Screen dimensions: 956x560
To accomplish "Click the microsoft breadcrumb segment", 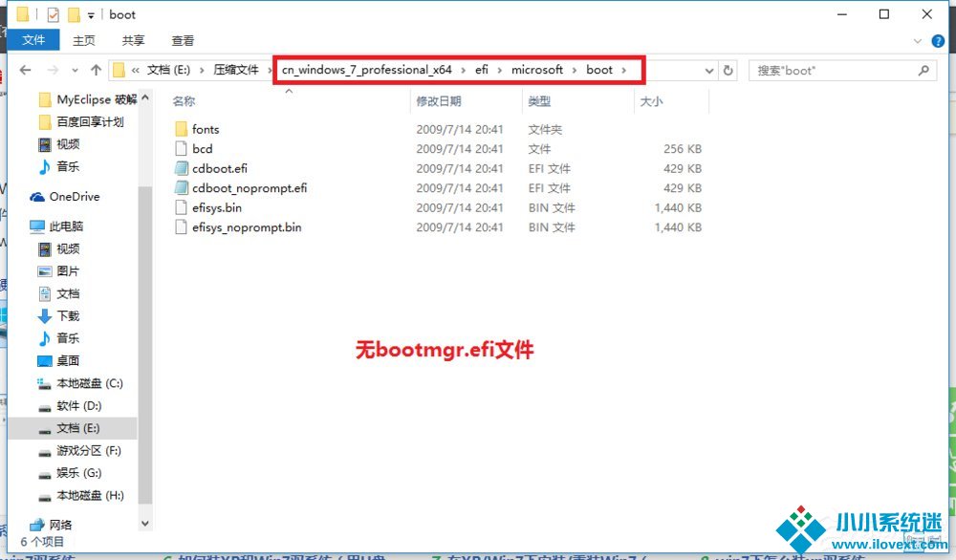I will tap(537, 70).
